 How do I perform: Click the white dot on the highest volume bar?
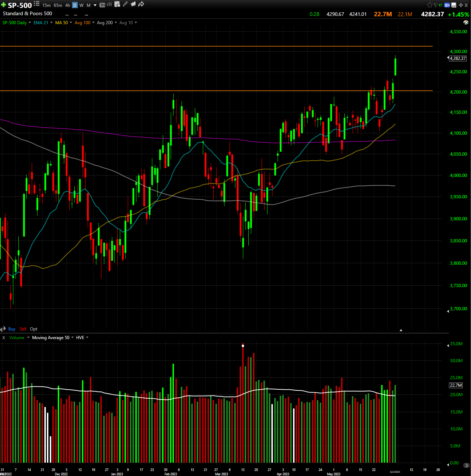tap(243, 346)
